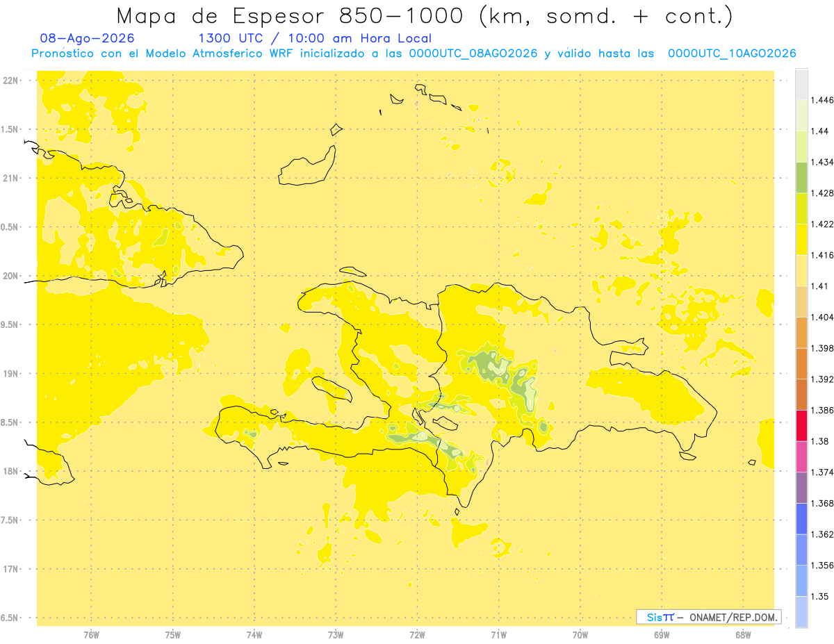Screen dimensions: 834x644
Task: Click the '1300 UTC / 10:00 am Hora Local' text
Action: click(x=315, y=39)
